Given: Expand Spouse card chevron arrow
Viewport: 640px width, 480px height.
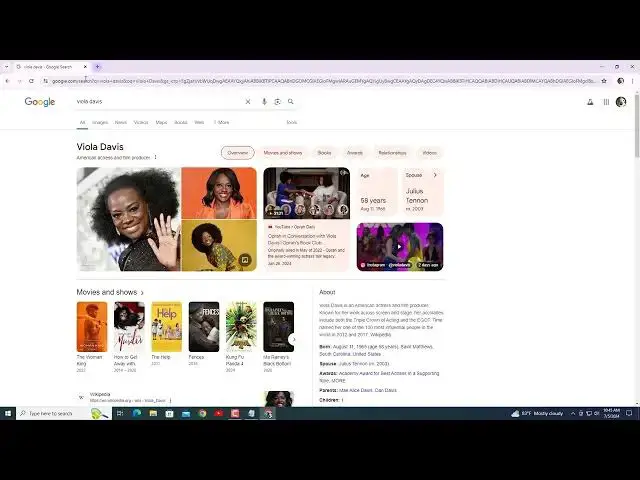Looking at the screenshot, I should pyautogui.click(x=435, y=175).
